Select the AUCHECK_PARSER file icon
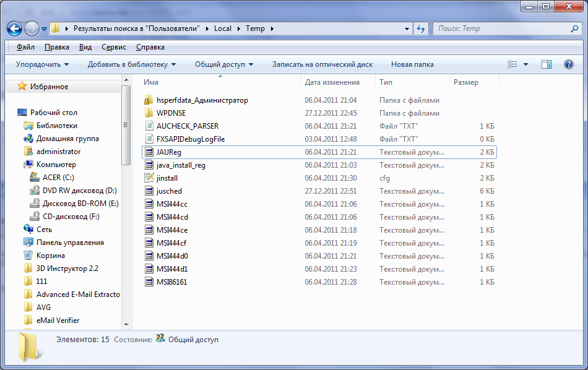Screen dimensions: 588x370 coord(149,126)
